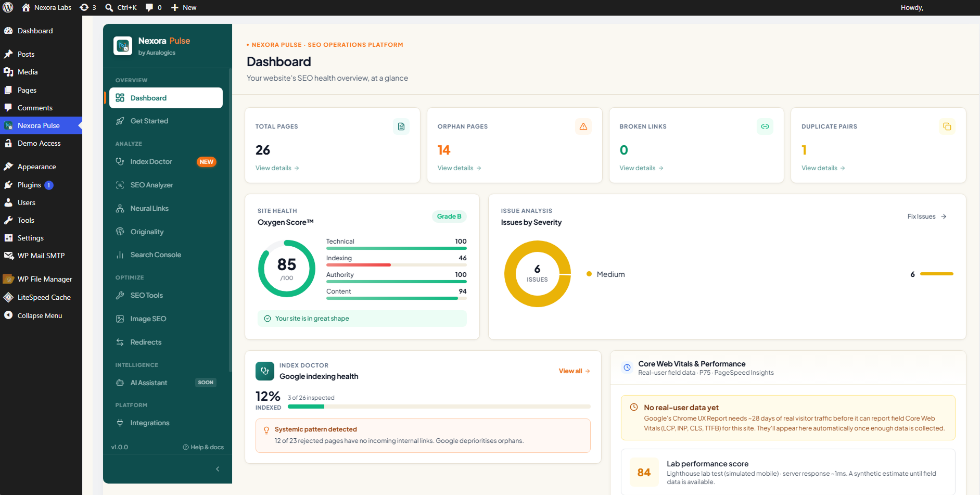Open the updates icon showing 3
This screenshot has width=980, height=495.
pos(88,7)
